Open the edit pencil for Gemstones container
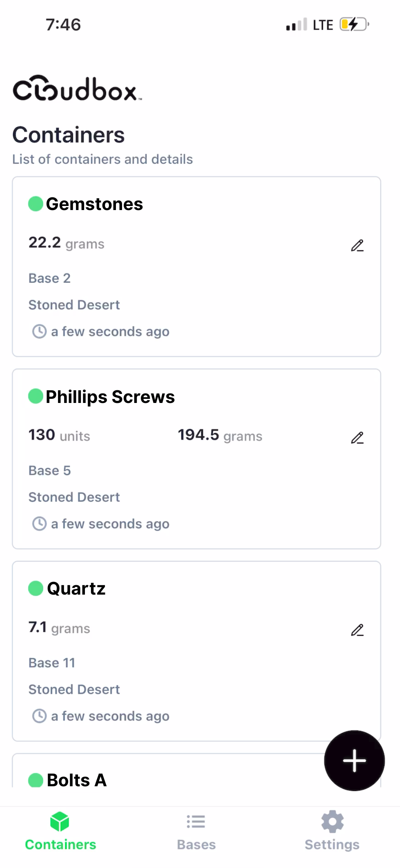The height and width of the screenshot is (868, 400). click(x=357, y=245)
